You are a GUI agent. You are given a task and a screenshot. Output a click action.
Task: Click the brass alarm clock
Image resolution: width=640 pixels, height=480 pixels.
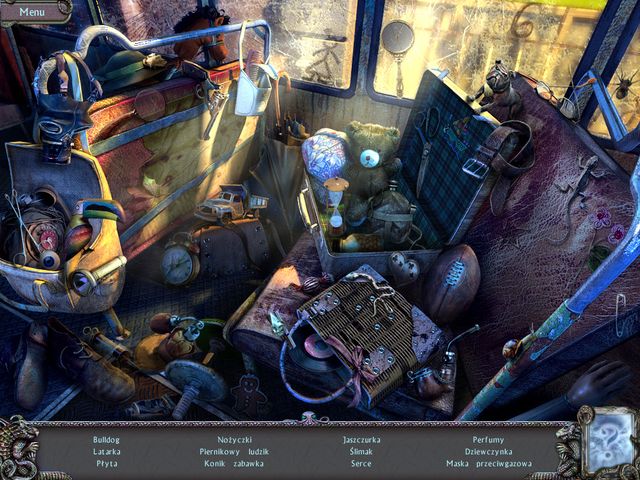click(180, 263)
